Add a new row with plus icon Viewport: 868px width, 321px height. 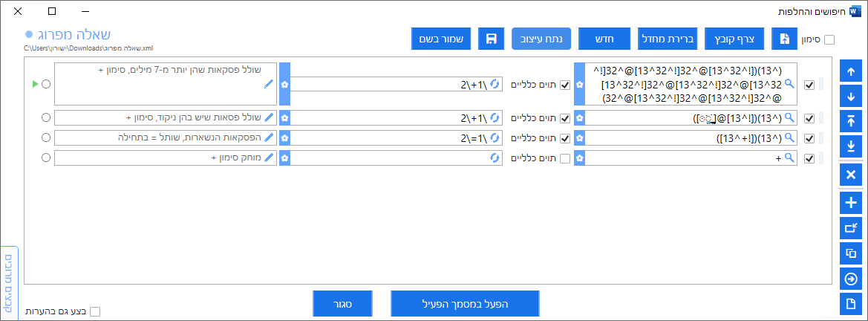851,202
